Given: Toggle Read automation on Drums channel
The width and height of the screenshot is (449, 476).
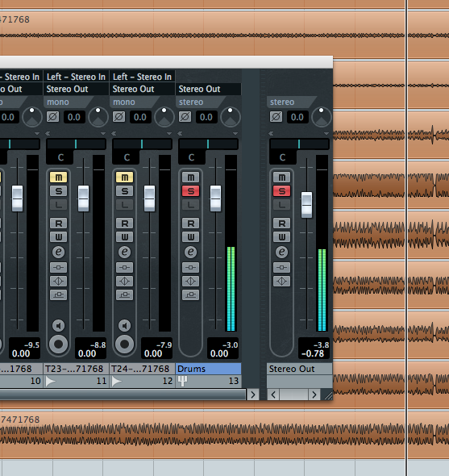Looking at the screenshot, I should (x=191, y=223).
